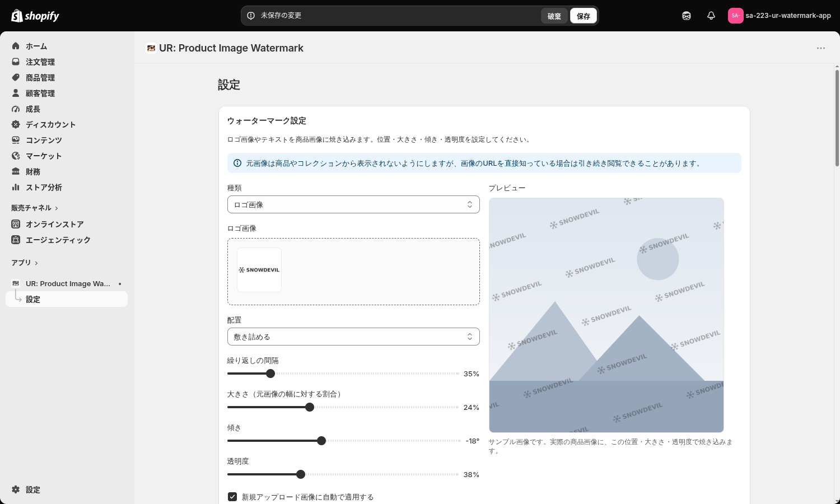840x504 pixels.
Task: Open the three-dot app menu
Action: [821, 48]
